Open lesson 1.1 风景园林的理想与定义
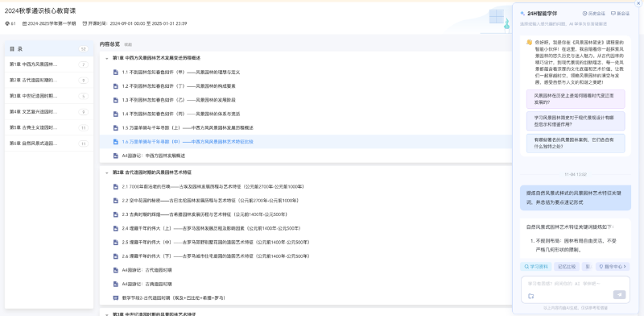The image size is (644, 316). point(181,73)
